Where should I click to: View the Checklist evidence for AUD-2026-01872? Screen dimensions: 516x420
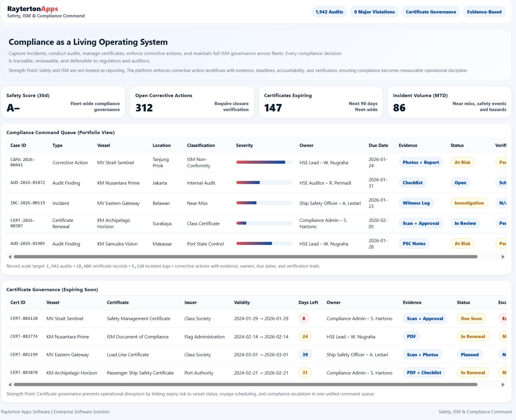coord(413,182)
